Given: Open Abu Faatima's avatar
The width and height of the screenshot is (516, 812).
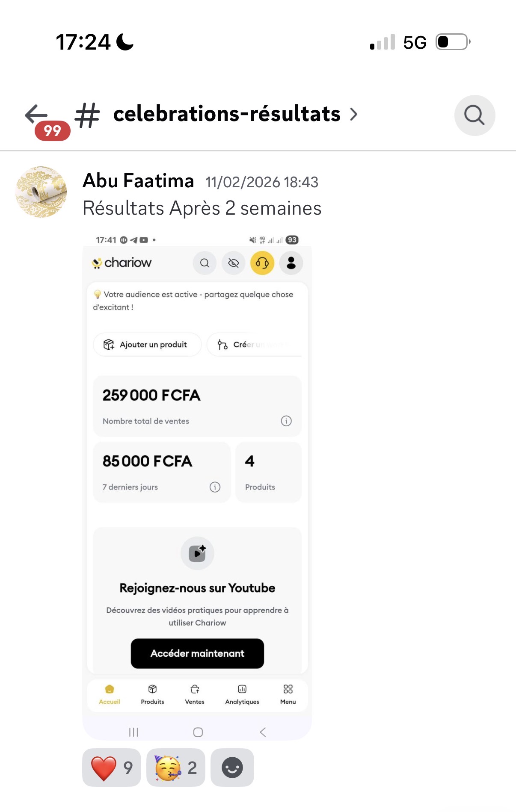Looking at the screenshot, I should click(x=41, y=192).
